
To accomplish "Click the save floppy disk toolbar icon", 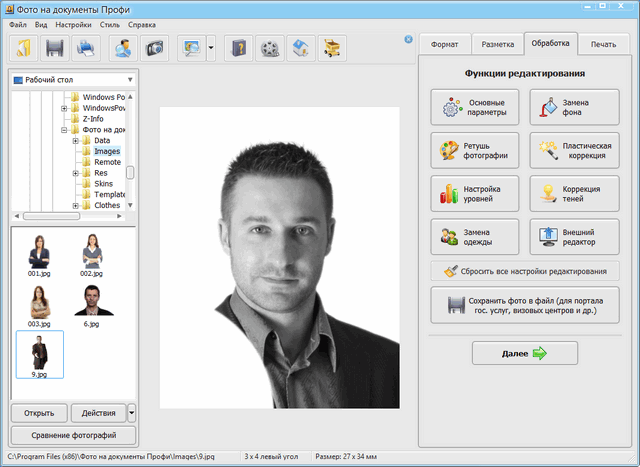I will [x=55, y=47].
